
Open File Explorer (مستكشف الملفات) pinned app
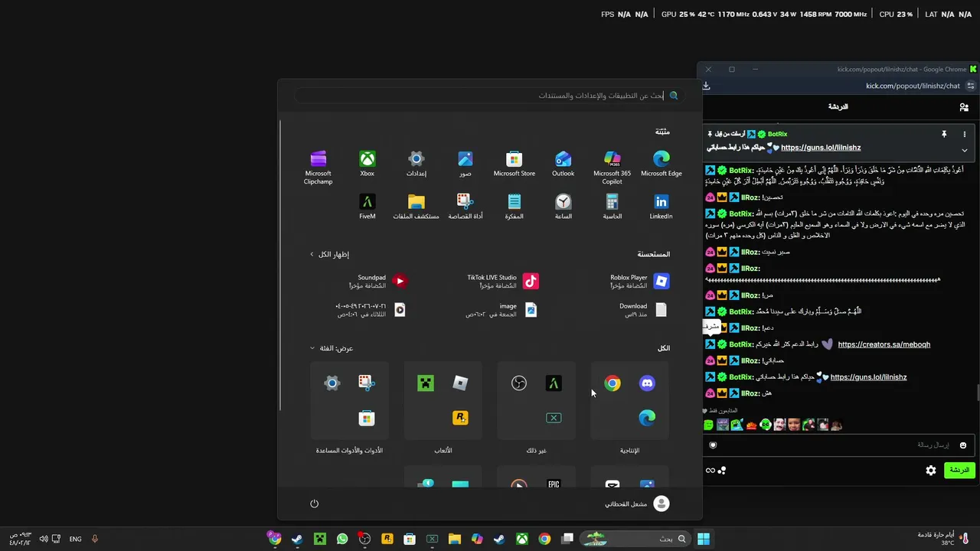416,207
